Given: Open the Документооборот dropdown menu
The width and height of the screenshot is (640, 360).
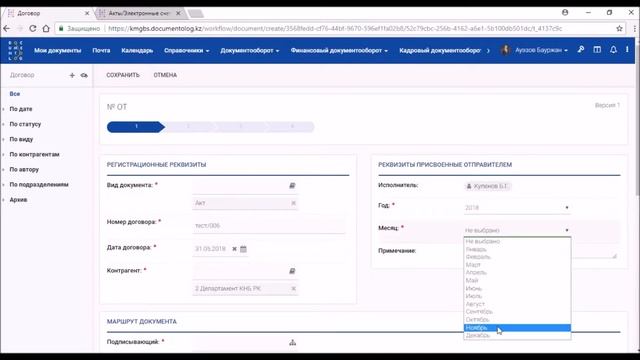Looking at the screenshot, I should [x=249, y=51].
